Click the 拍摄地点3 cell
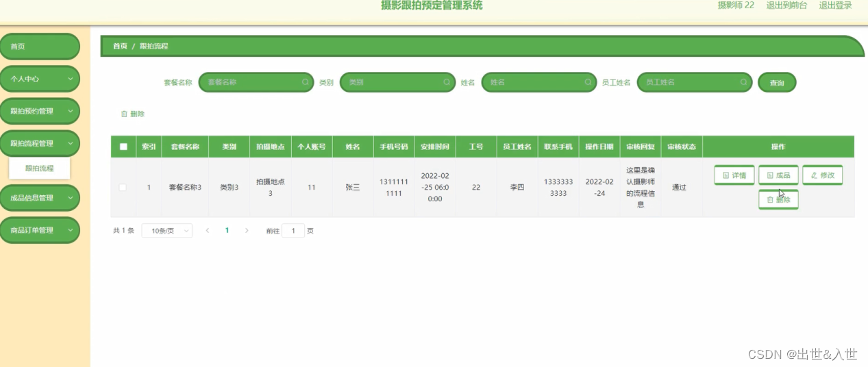 tap(270, 188)
